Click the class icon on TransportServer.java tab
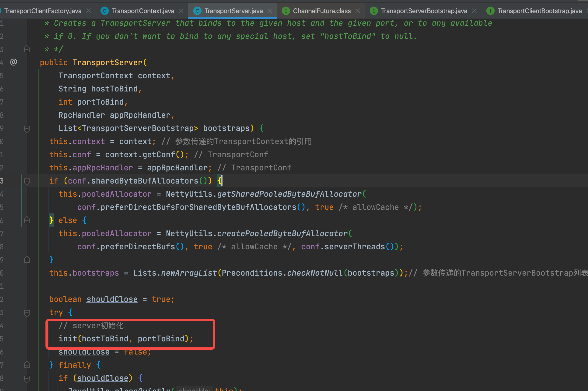 [x=197, y=11]
